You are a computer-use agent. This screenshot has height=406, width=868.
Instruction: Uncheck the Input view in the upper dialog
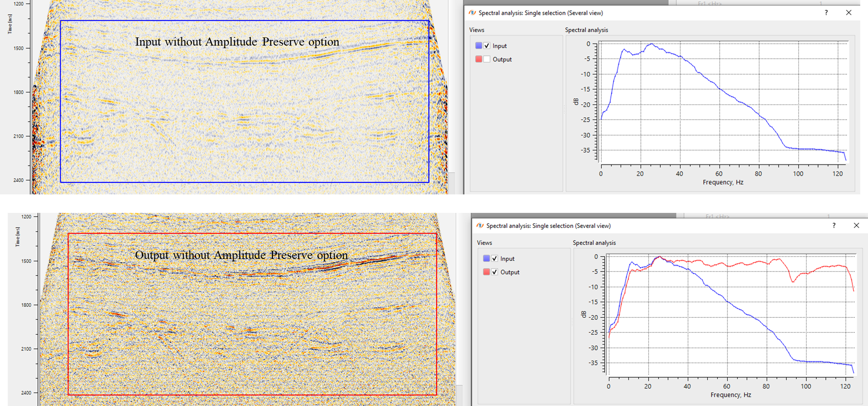tap(487, 46)
